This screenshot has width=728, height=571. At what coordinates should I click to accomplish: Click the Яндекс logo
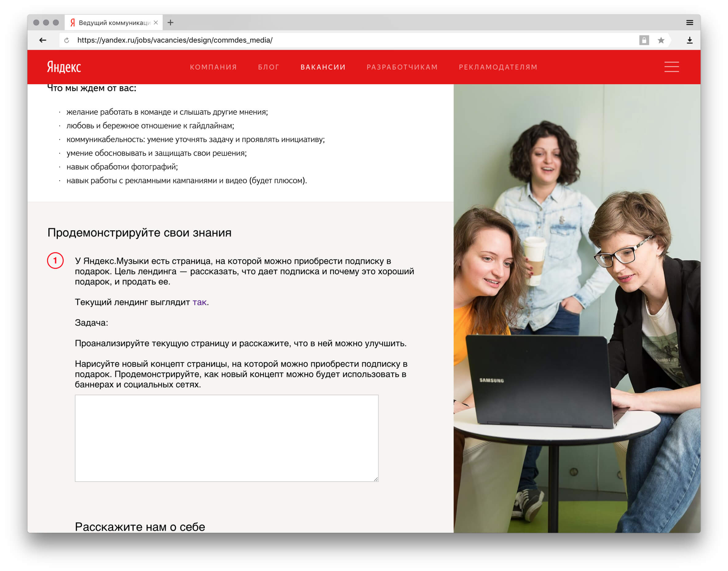point(64,67)
